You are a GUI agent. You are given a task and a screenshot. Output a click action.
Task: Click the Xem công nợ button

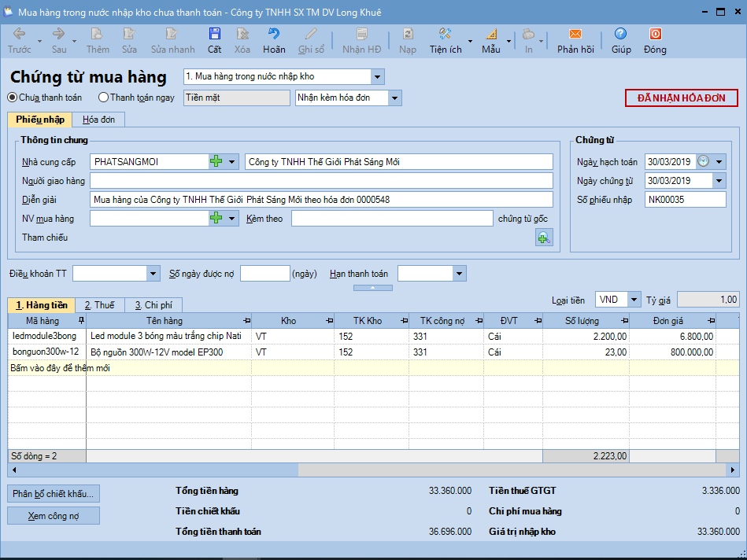pos(54,516)
